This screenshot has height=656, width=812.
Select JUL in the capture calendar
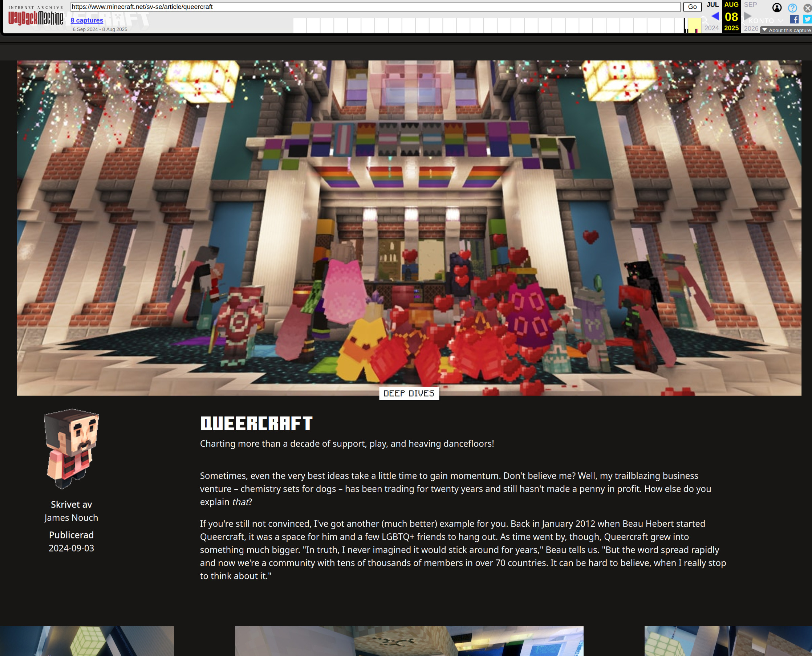click(712, 4)
